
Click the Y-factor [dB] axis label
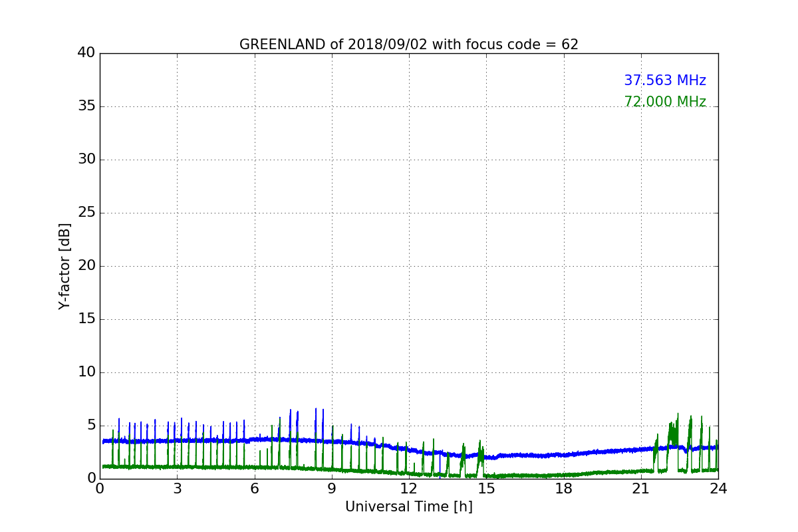65,266
